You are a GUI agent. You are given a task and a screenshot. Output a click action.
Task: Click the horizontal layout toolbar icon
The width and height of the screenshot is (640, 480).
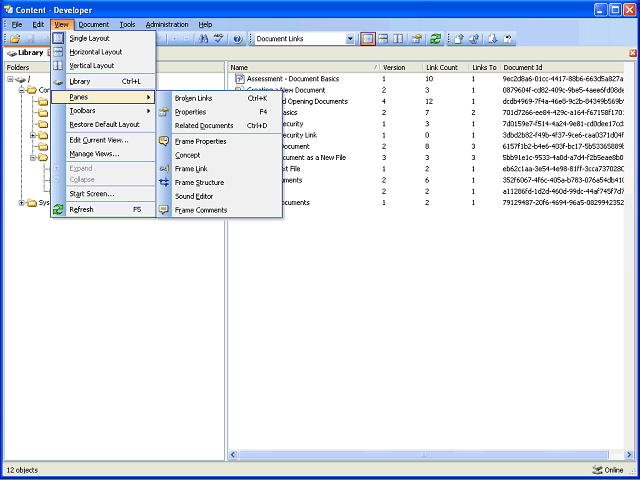pos(383,39)
